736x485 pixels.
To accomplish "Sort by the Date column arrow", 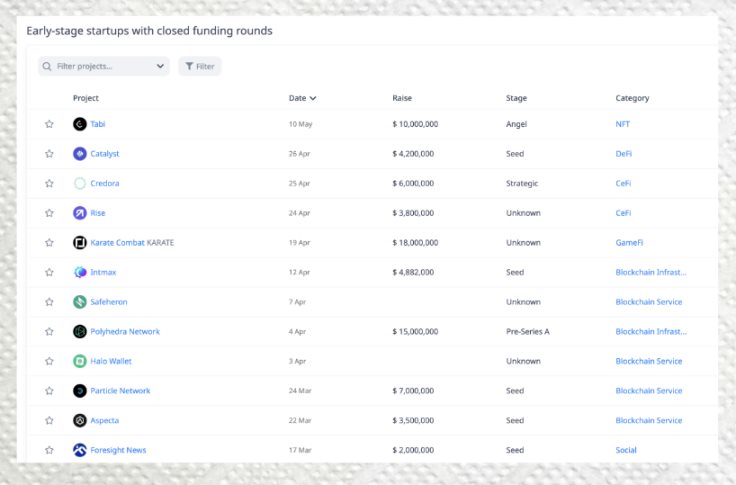I will [313, 98].
